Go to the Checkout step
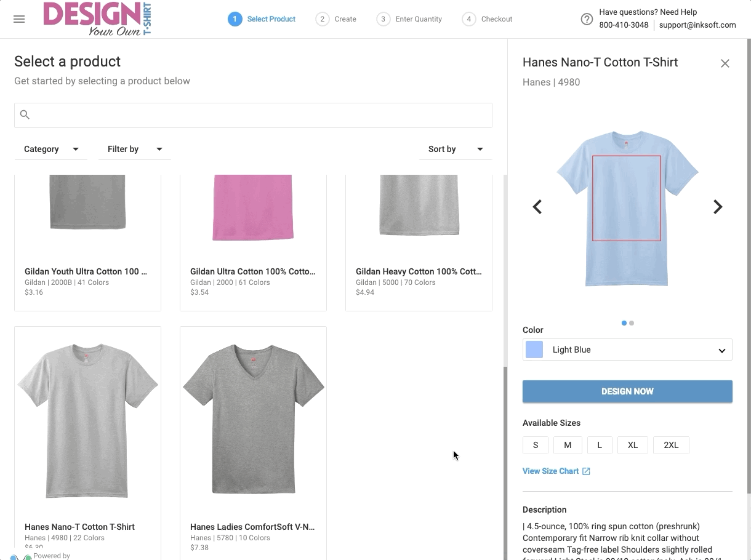This screenshot has width=751, height=560. 488,19
